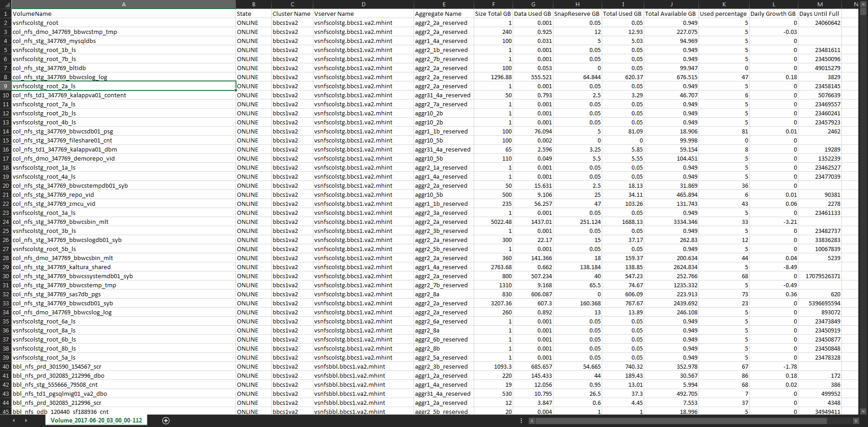Click the three-dot tab bar resize handle
The height and width of the screenshot is (427, 868).
[x=521, y=421]
